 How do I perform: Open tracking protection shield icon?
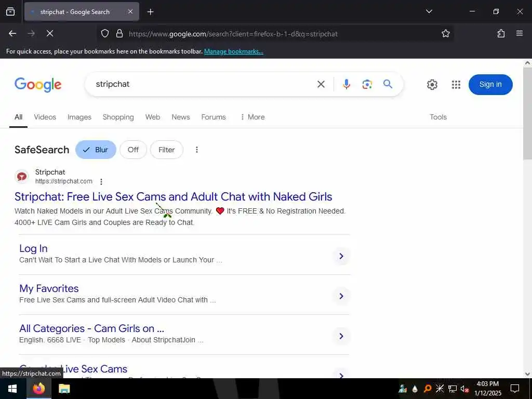(105, 34)
